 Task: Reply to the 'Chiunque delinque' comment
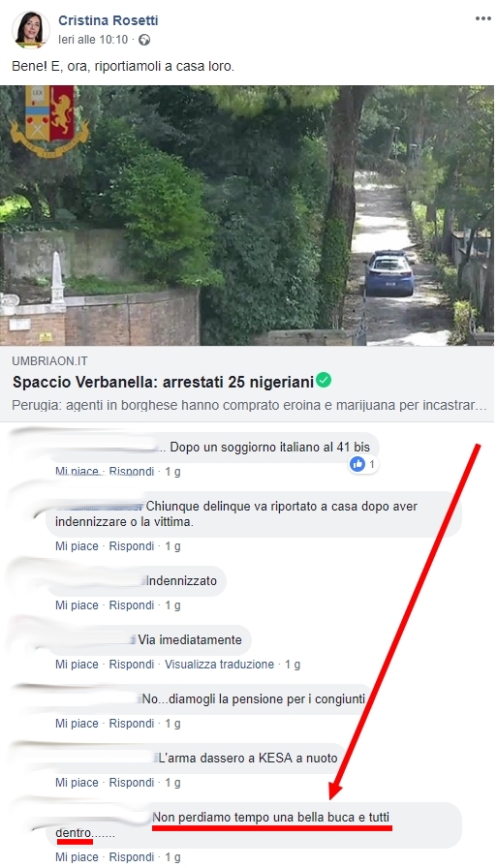[x=131, y=545]
